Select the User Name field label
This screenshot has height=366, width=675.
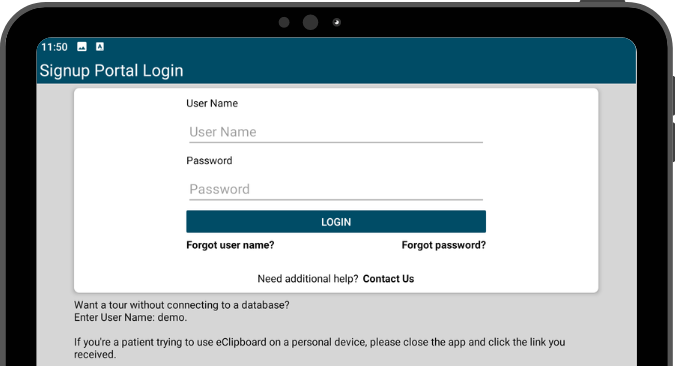212,103
